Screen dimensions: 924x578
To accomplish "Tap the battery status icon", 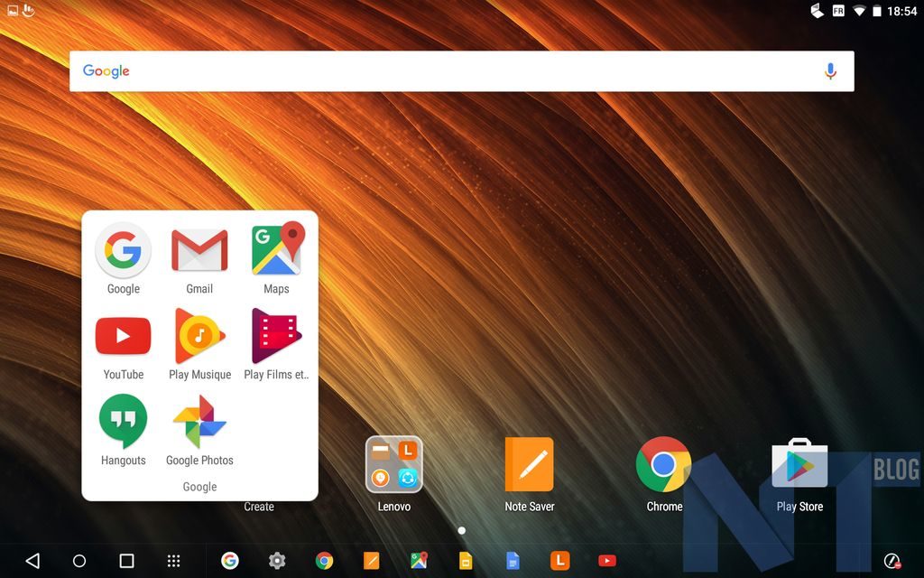I will pos(877,11).
